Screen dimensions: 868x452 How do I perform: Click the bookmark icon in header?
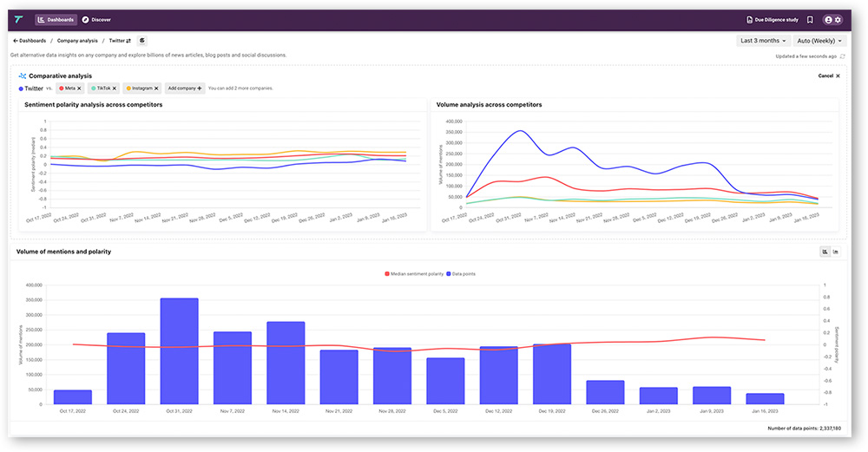point(810,19)
